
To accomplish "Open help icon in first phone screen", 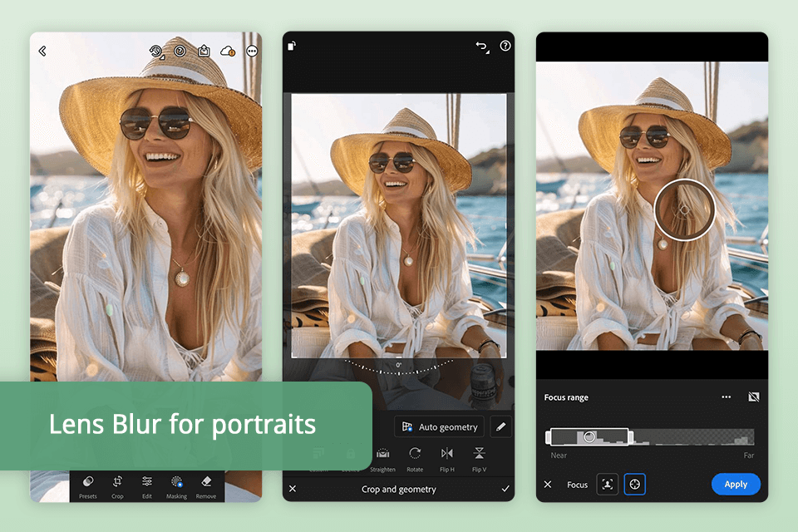I will point(180,51).
